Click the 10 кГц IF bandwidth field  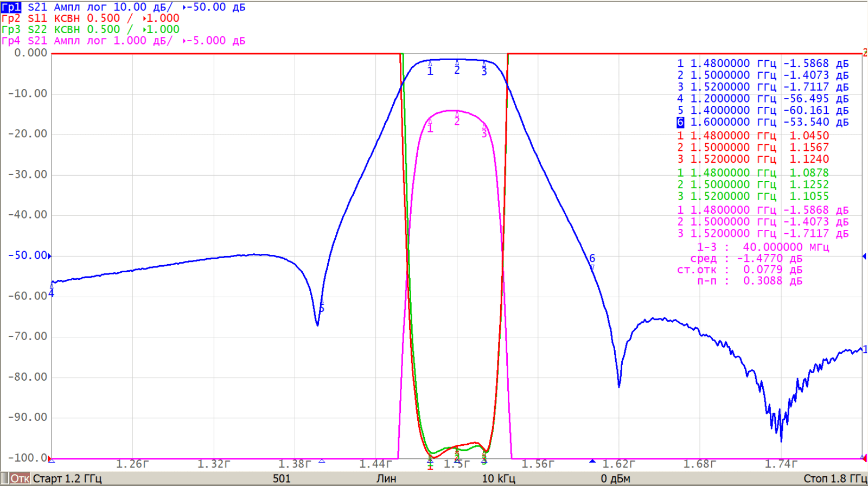[498, 478]
